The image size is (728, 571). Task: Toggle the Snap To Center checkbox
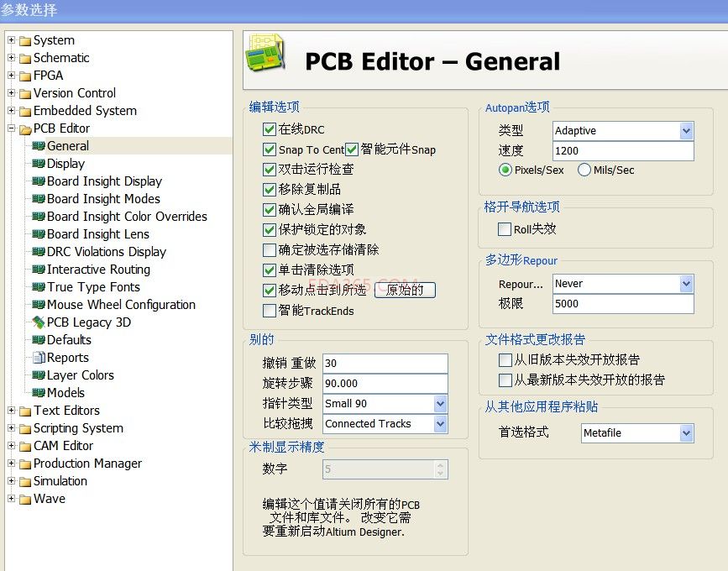(x=270, y=149)
